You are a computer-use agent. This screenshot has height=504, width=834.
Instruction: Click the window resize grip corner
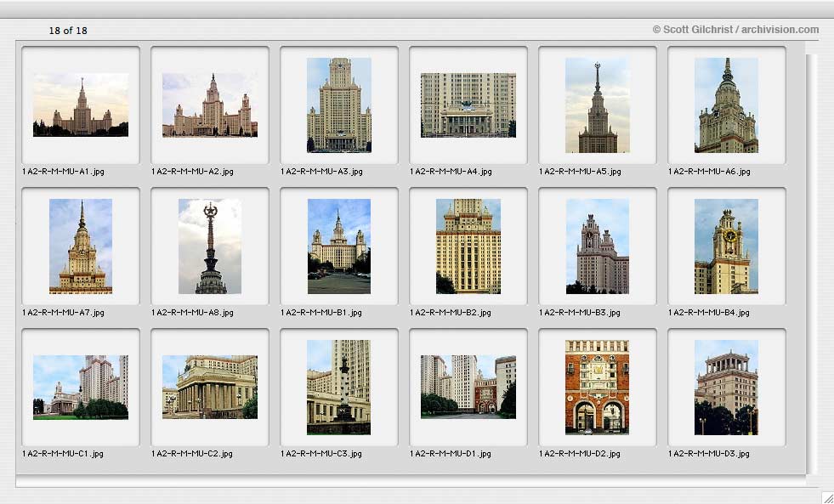(x=826, y=496)
